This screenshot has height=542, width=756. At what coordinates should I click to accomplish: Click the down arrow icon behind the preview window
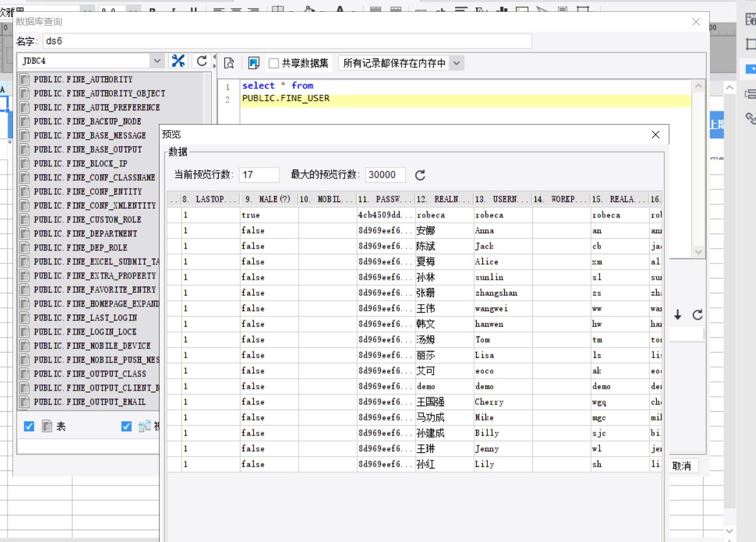(x=677, y=315)
